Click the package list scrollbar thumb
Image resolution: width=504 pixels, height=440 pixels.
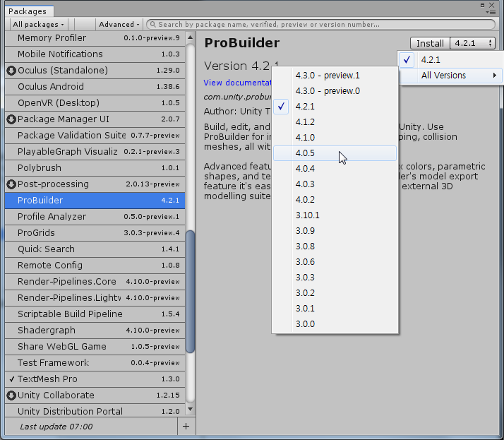(x=191, y=292)
